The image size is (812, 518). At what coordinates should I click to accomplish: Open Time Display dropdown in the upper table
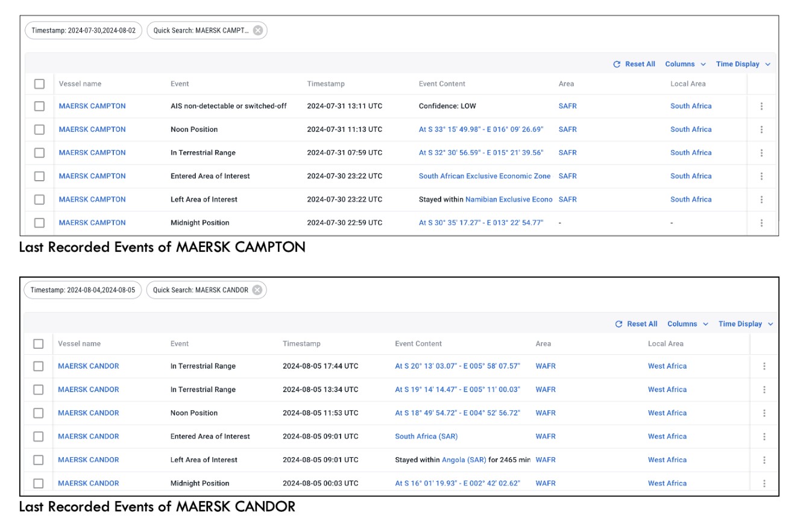pyautogui.click(x=743, y=64)
